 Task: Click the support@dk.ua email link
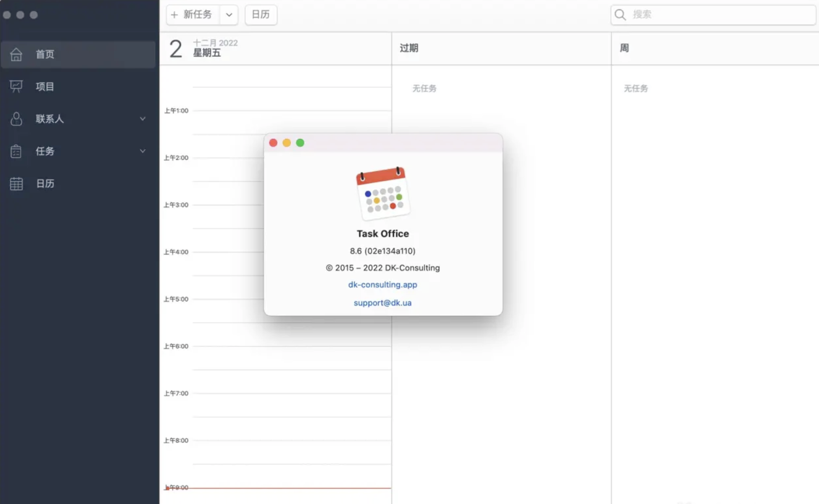click(383, 303)
